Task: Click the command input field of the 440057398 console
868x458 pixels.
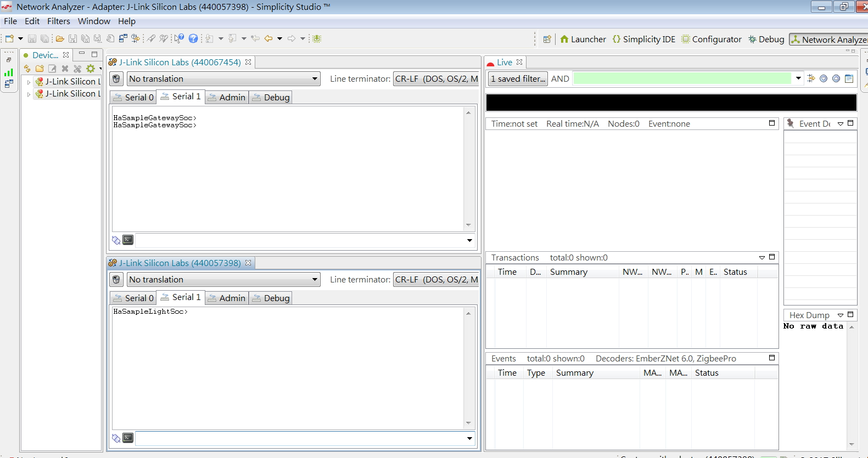Action: [300, 438]
